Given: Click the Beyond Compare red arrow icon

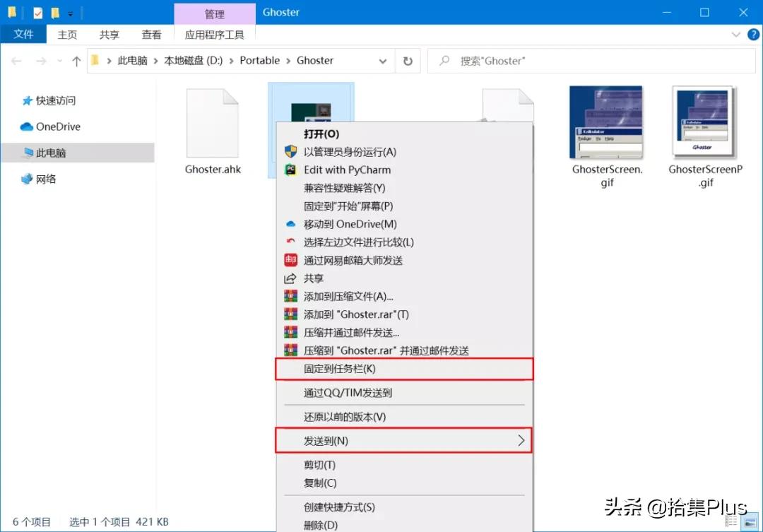Looking at the screenshot, I should 290,241.
